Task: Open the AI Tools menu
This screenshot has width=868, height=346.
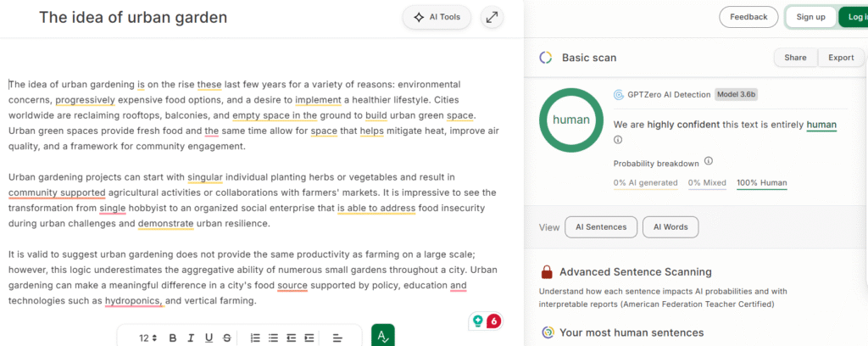Action: coord(437,17)
